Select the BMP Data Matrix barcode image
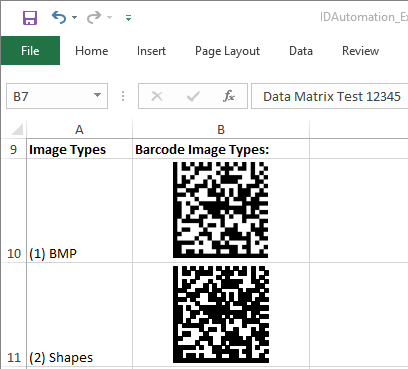This screenshot has width=408, height=369. [221, 210]
